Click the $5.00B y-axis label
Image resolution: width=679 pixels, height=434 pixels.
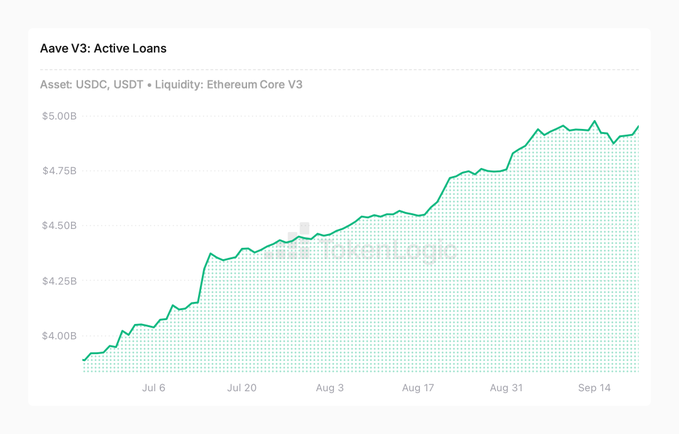59,116
